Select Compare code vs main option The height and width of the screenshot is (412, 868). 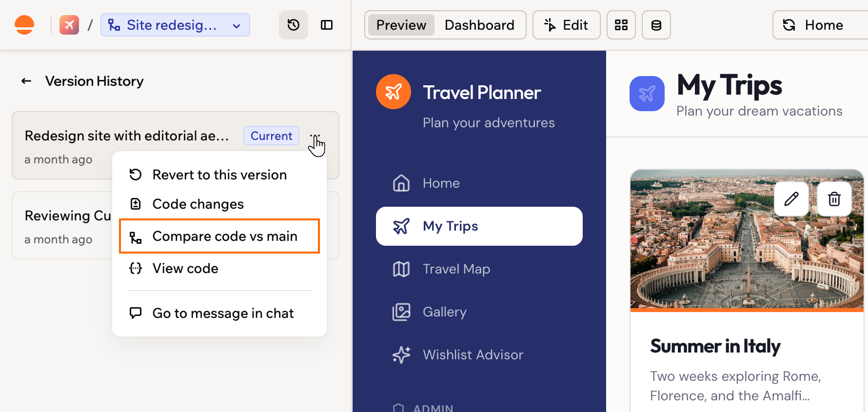(x=219, y=236)
